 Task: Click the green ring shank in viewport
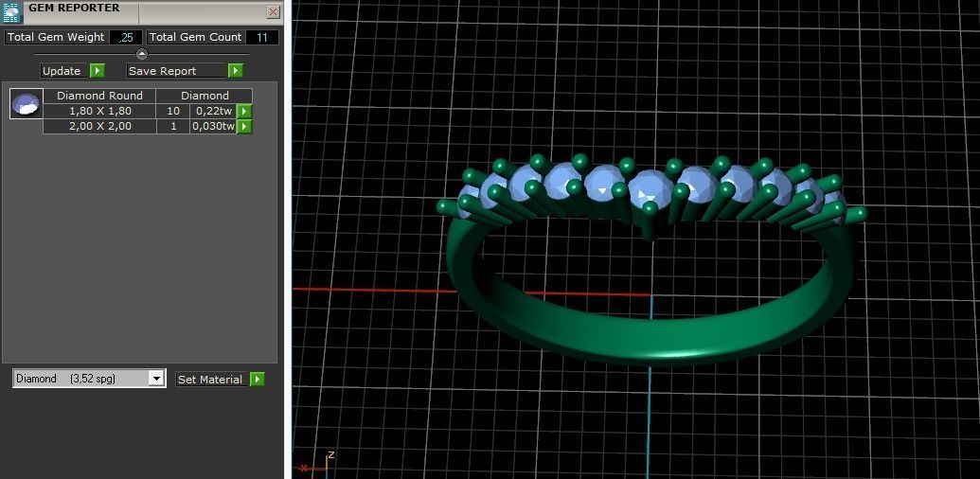650,341
